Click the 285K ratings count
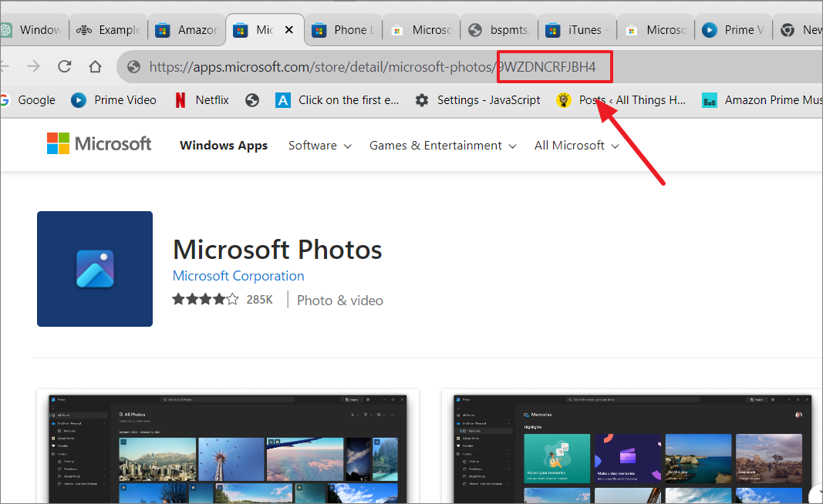The height and width of the screenshot is (504, 823). [x=260, y=300]
